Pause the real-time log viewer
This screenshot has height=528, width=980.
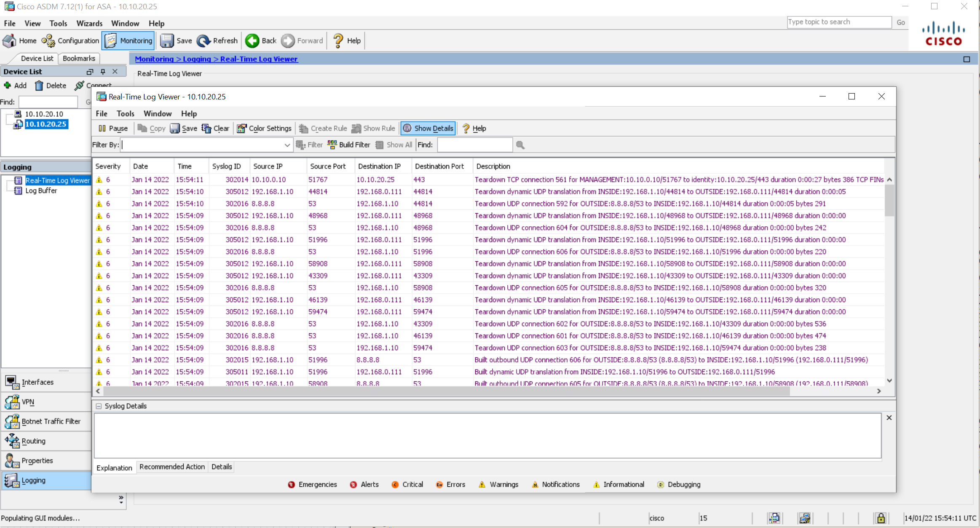(112, 129)
